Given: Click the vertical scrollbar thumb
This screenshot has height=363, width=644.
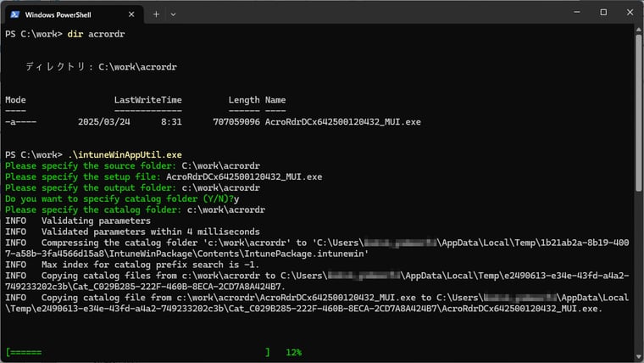Looking at the screenshot, I should point(638,113).
